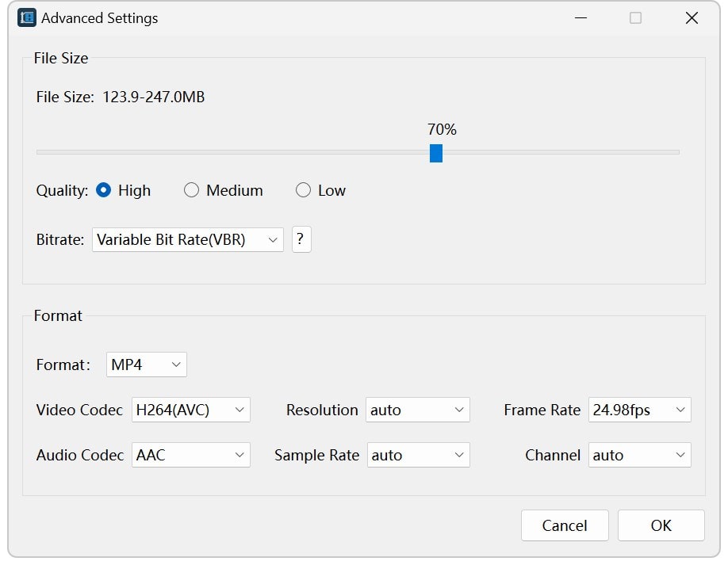The height and width of the screenshot is (565, 728).
Task: Open the Video Codec dropdown
Action: point(190,410)
